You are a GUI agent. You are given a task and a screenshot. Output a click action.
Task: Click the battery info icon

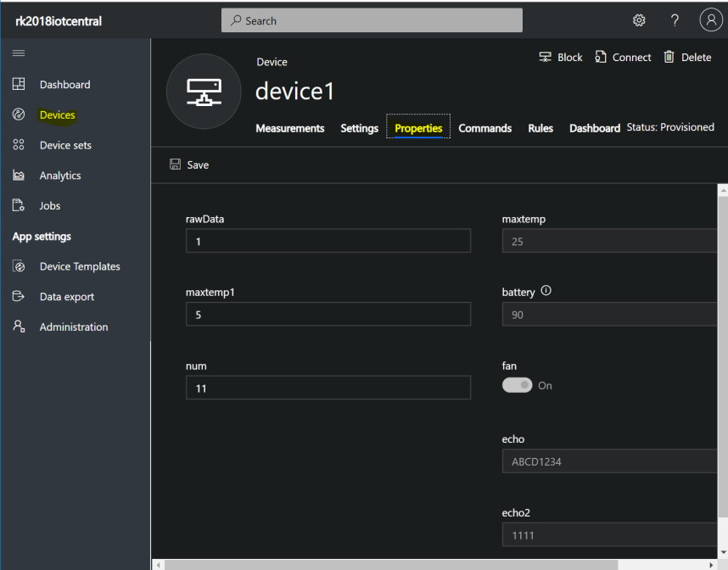(x=546, y=291)
